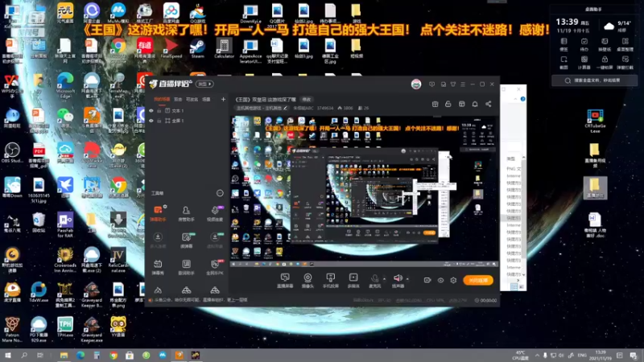
Task: Open the 截图 screenshot tool in desktop widget
Action: click(564, 62)
